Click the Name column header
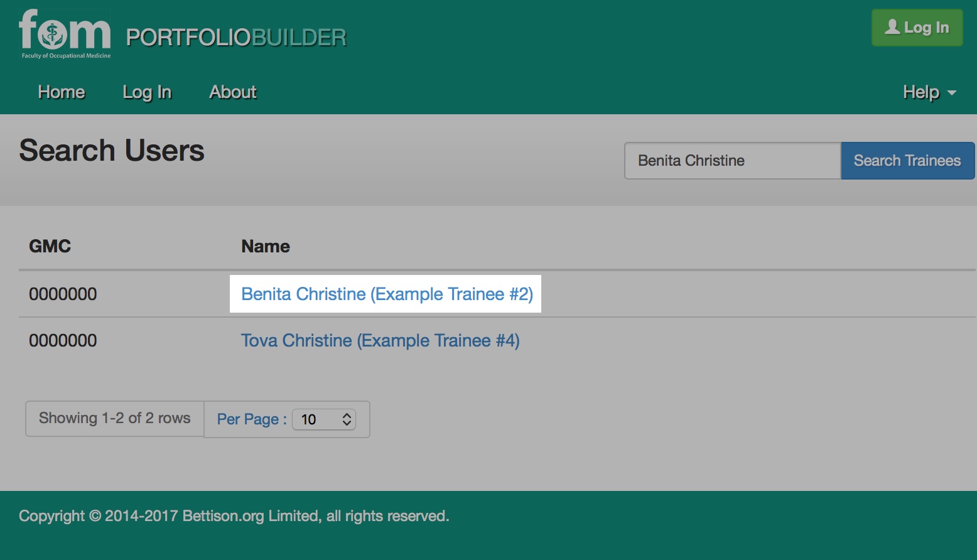 (x=266, y=246)
